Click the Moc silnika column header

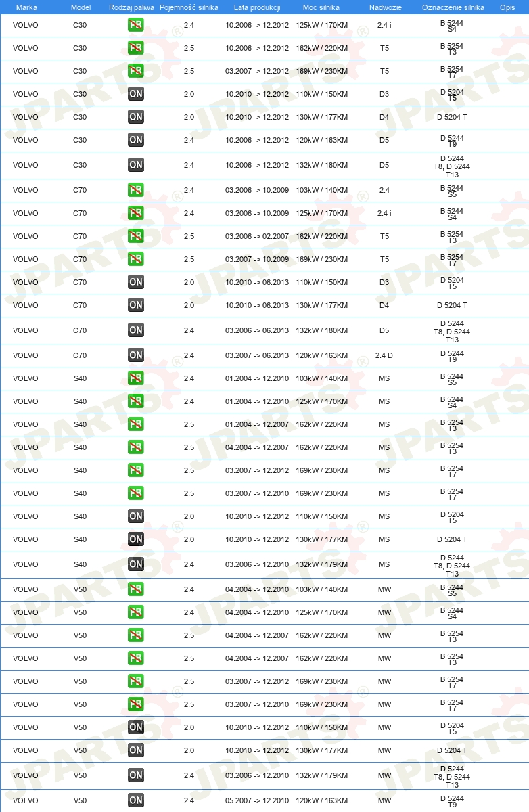point(321,7)
